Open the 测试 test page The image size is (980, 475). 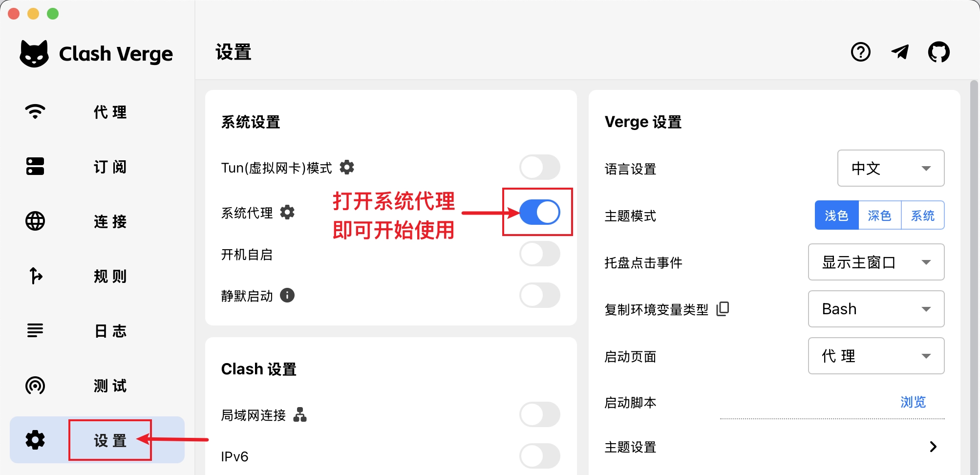(x=109, y=386)
